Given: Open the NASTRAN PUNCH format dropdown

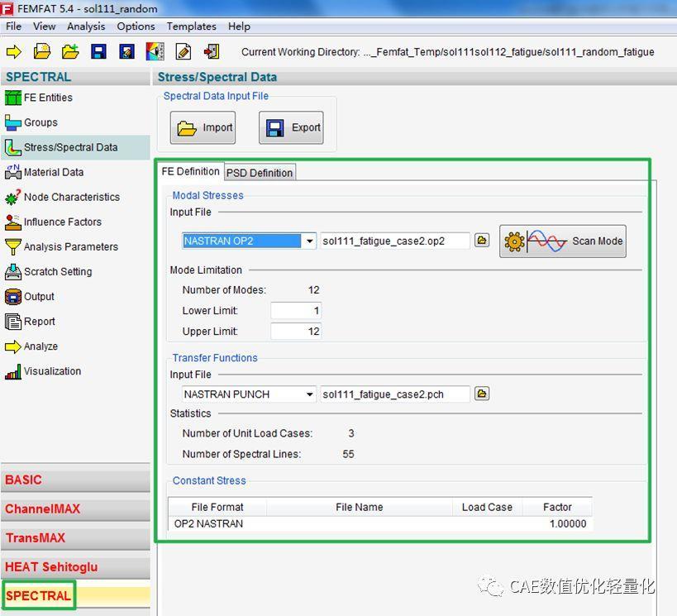Looking at the screenshot, I should 309,394.
